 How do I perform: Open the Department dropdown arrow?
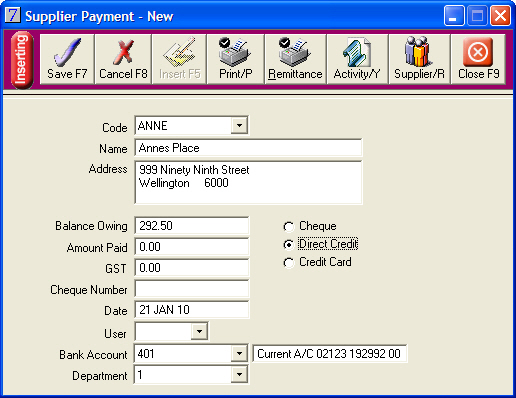pos(239,374)
